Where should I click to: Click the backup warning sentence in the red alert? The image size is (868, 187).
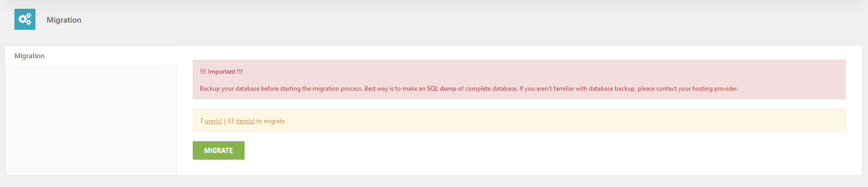coord(469,89)
